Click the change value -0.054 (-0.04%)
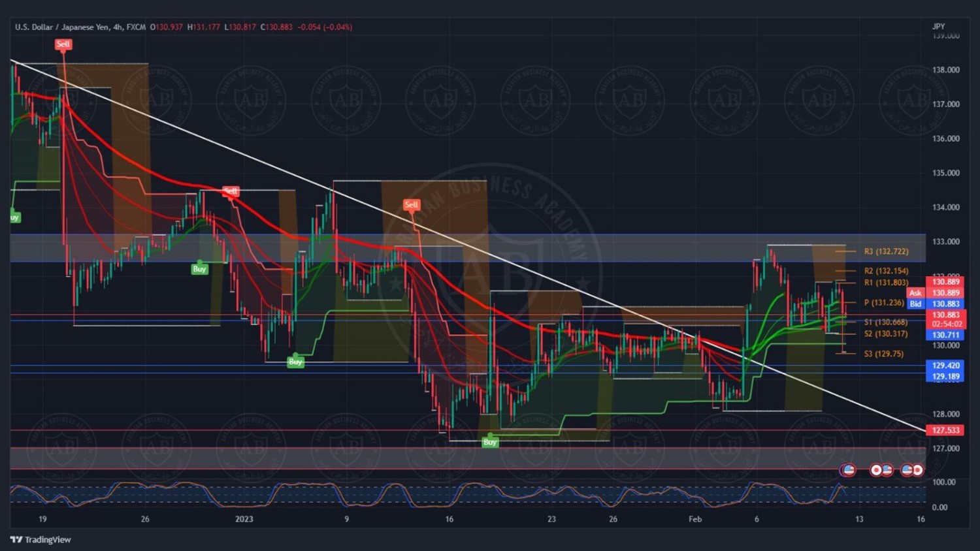Viewport: 980px width, 551px height. (325, 27)
